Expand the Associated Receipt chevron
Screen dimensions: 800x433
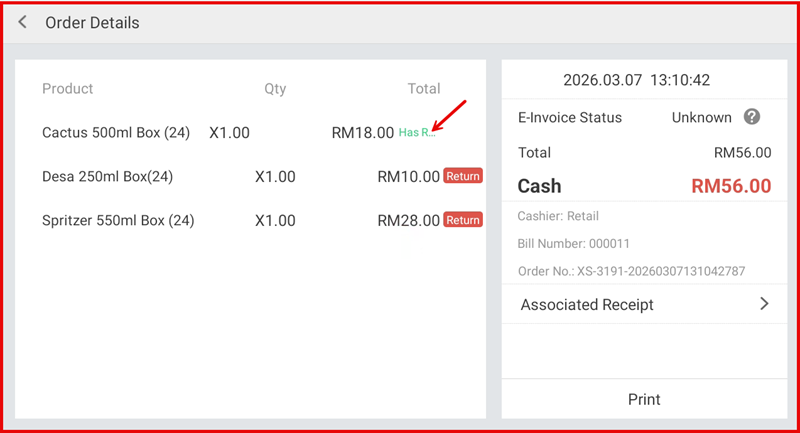[x=764, y=304]
